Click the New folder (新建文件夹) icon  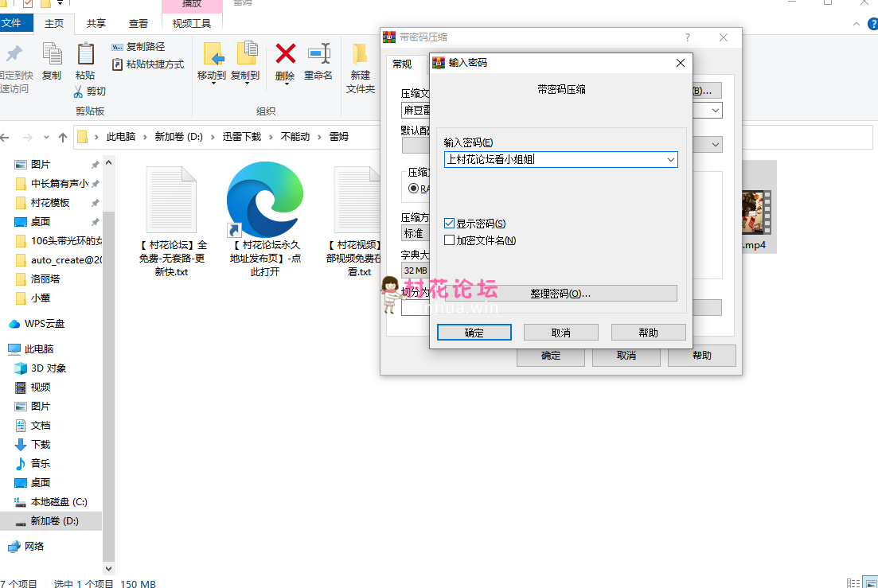(360, 54)
